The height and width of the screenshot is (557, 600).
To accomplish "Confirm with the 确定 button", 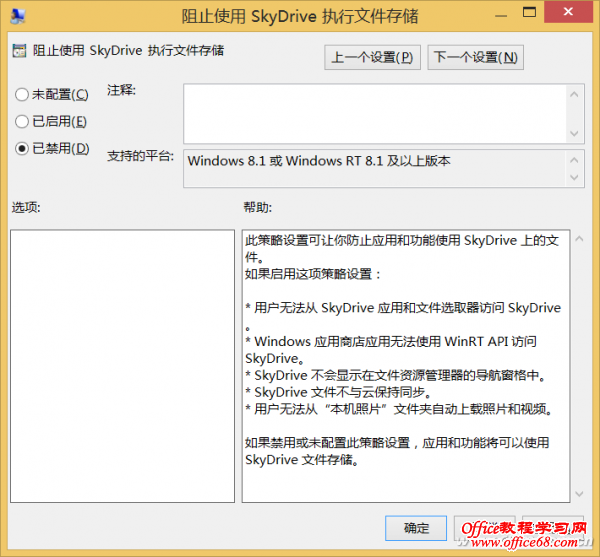I will point(416,528).
